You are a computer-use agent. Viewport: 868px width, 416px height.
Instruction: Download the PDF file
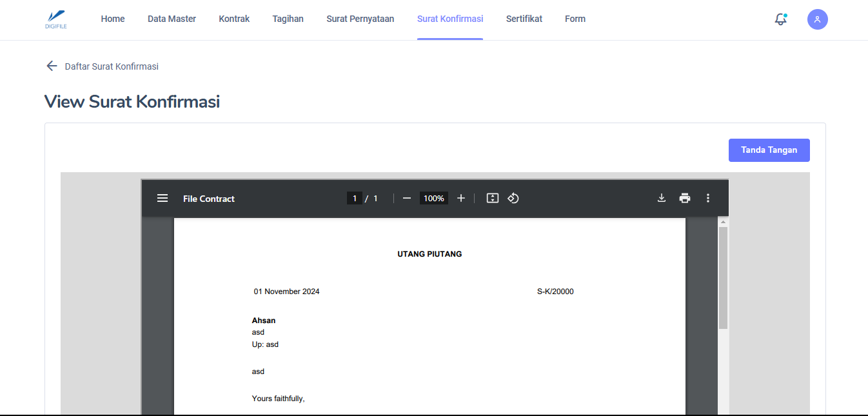(x=661, y=199)
